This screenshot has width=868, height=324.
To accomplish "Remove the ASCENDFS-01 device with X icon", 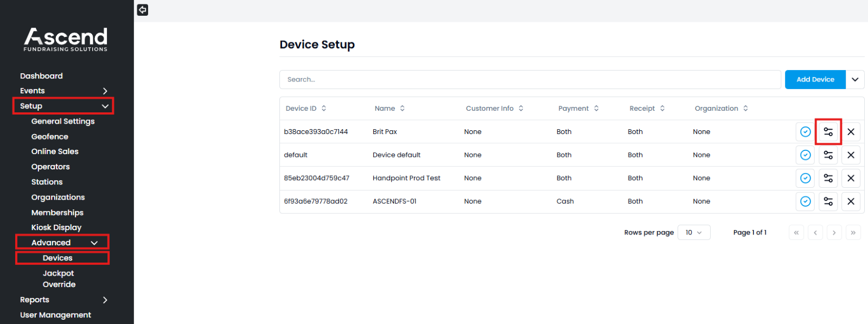I will (851, 201).
